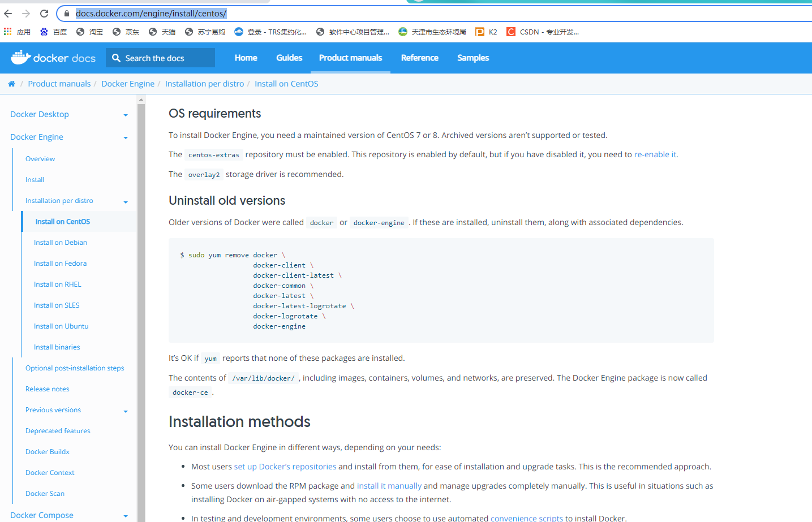
Task: Focus the Search the docs field
Action: coord(160,58)
